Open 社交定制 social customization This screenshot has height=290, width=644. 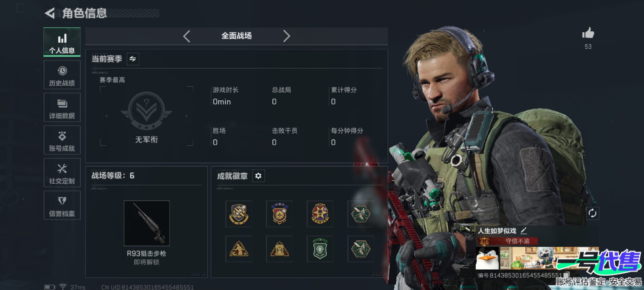[x=62, y=173]
